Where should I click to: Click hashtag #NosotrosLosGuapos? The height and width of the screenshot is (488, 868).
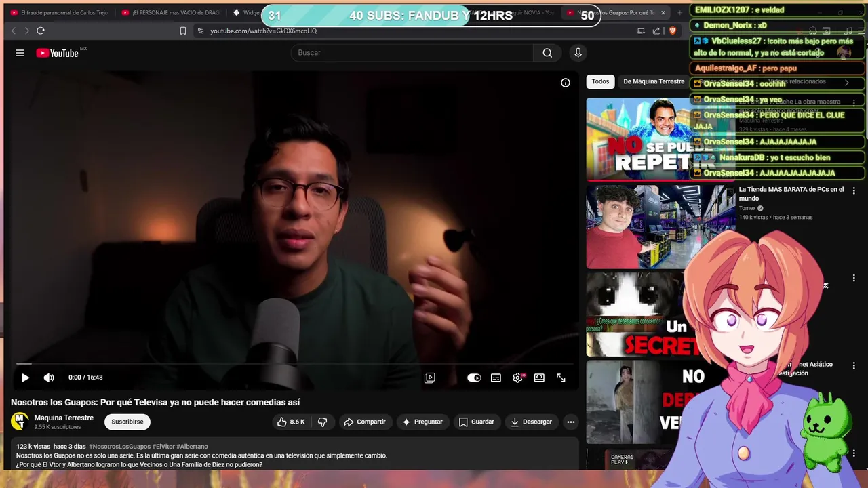click(119, 447)
